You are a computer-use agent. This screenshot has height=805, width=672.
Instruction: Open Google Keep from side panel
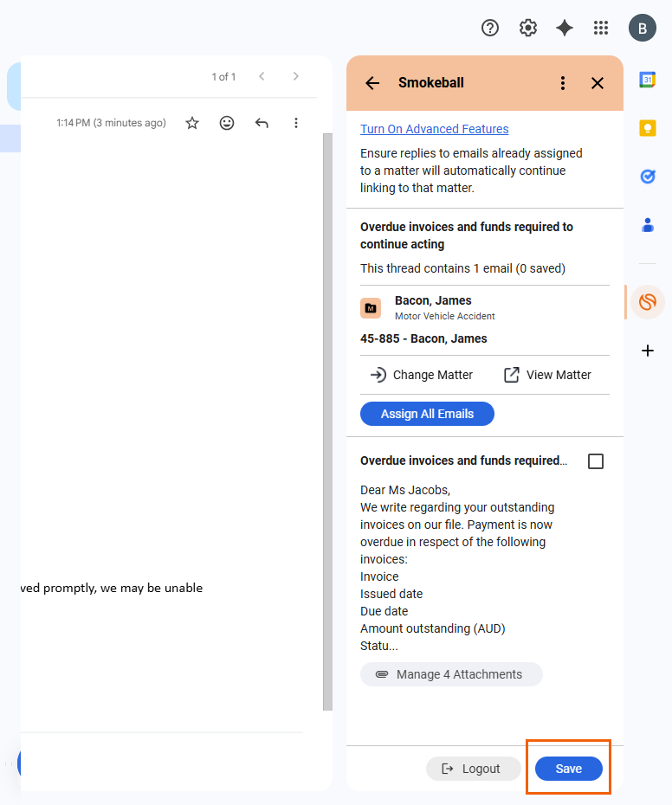pyautogui.click(x=648, y=128)
